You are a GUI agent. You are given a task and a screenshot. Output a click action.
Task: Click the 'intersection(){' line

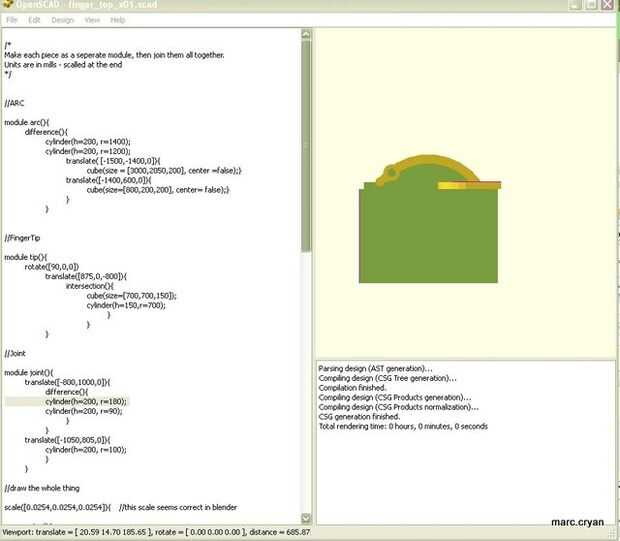click(x=90, y=286)
